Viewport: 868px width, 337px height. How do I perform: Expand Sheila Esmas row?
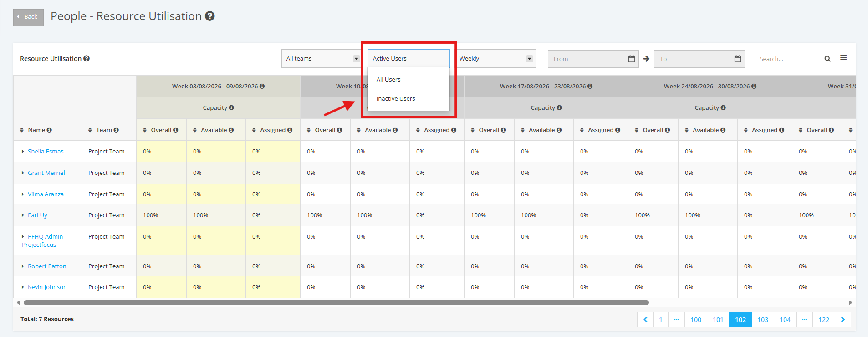tap(23, 152)
